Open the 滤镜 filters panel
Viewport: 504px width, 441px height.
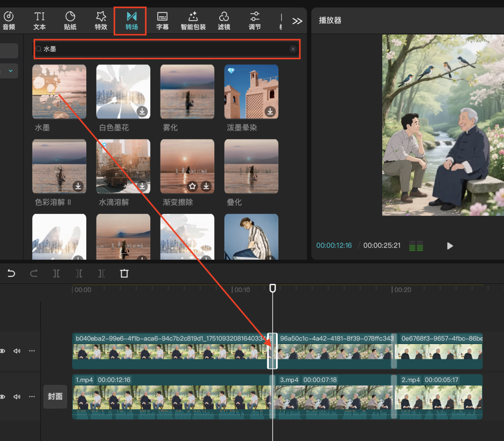[224, 21]
